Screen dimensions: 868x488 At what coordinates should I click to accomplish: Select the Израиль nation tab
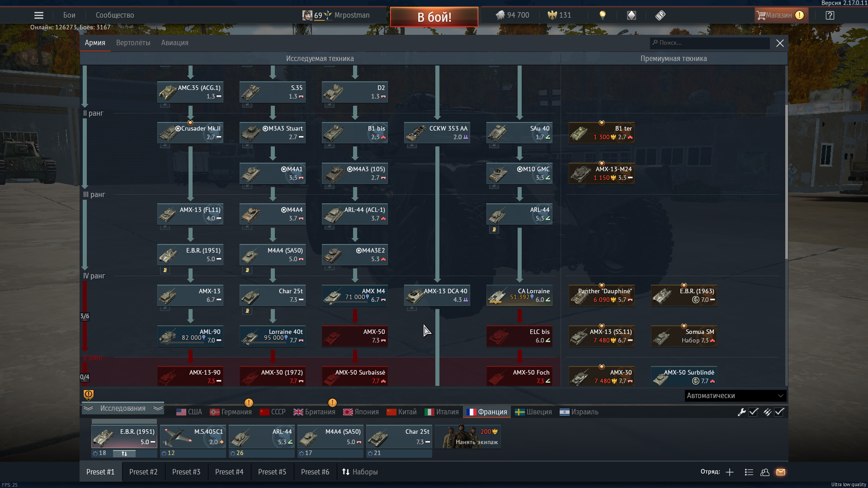point(579,412)
